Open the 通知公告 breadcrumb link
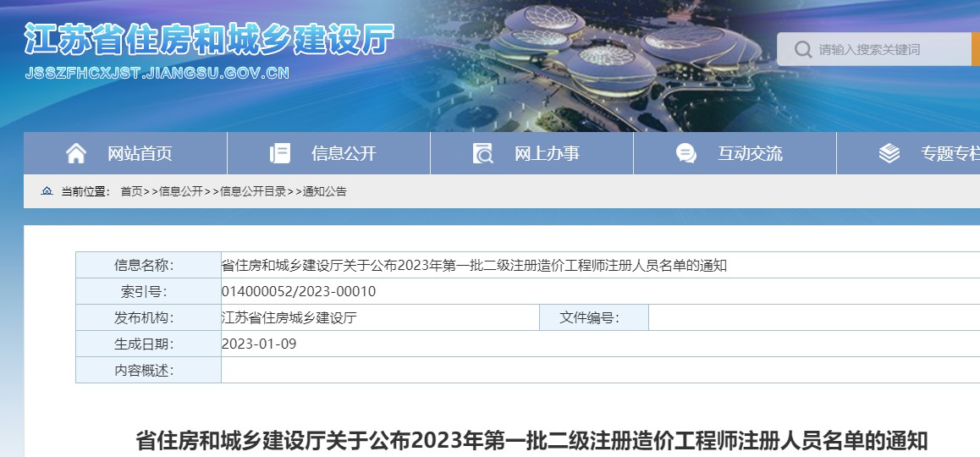 tap(324, 191)
